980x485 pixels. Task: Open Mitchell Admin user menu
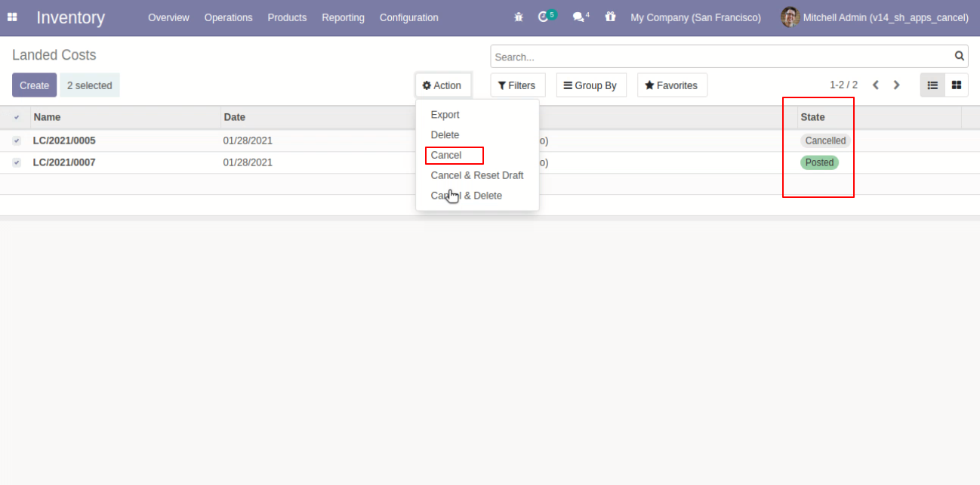(x=874, y=17)
